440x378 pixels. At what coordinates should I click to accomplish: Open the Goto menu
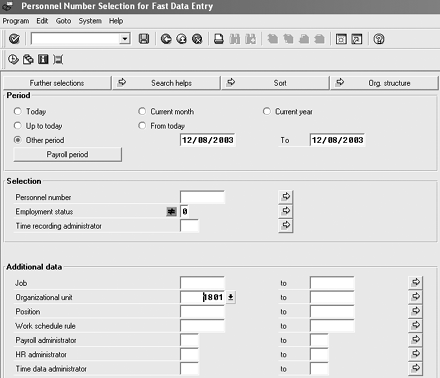click(63, 21)
